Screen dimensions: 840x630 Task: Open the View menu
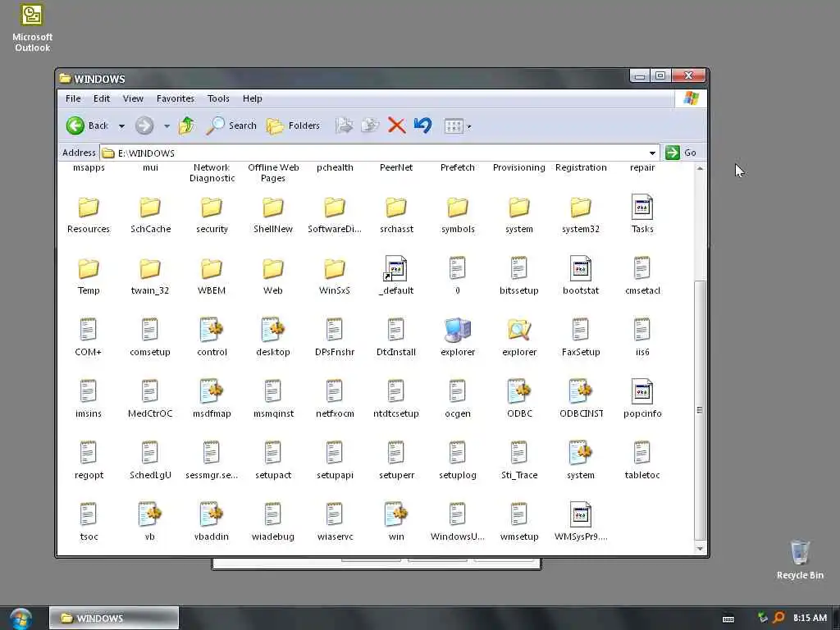click(x=133, y=98)
